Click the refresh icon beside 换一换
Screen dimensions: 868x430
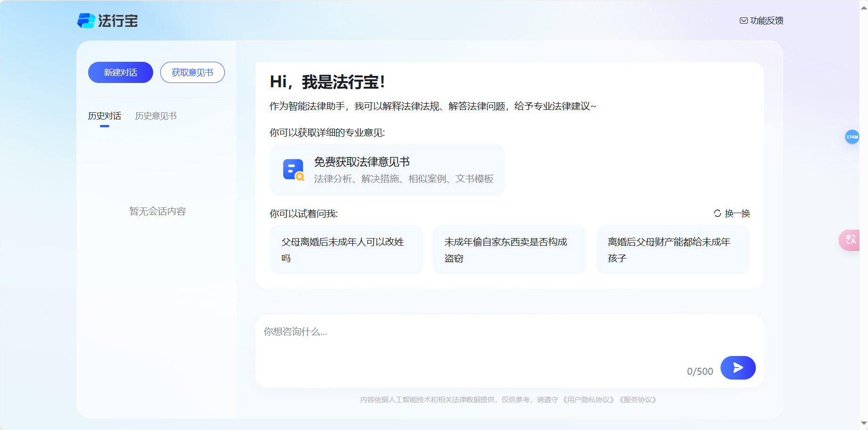(717, 213)
